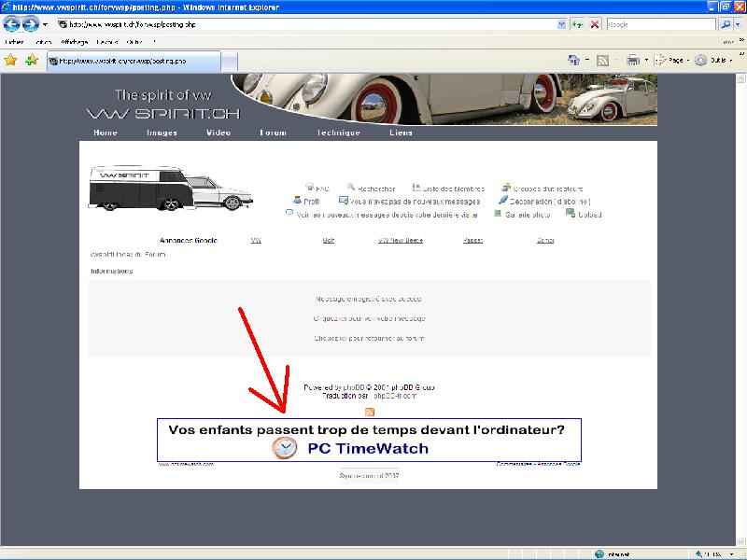Open the Tools (Outils) dropdown menu
Viewport: 747px width, 560px height.
tap(713, 61)
